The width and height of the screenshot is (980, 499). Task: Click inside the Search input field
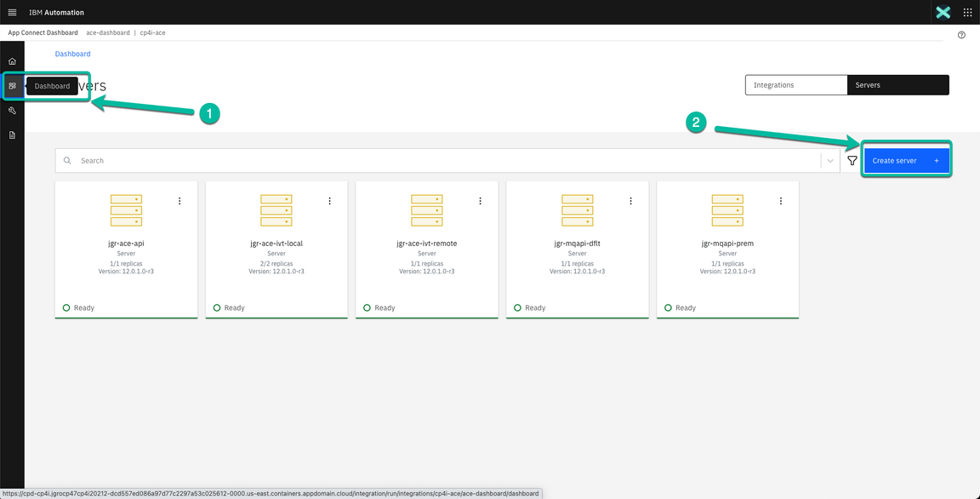tap(255, 160)
